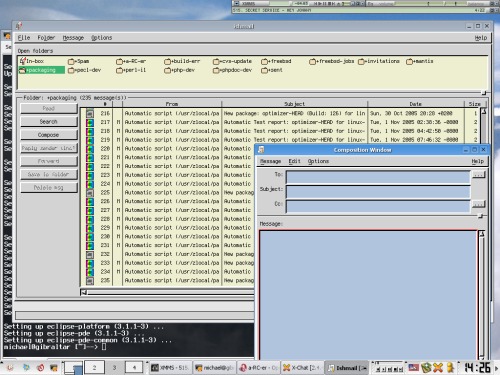Click the Search button
500x375 pixels.
(49, 122)
